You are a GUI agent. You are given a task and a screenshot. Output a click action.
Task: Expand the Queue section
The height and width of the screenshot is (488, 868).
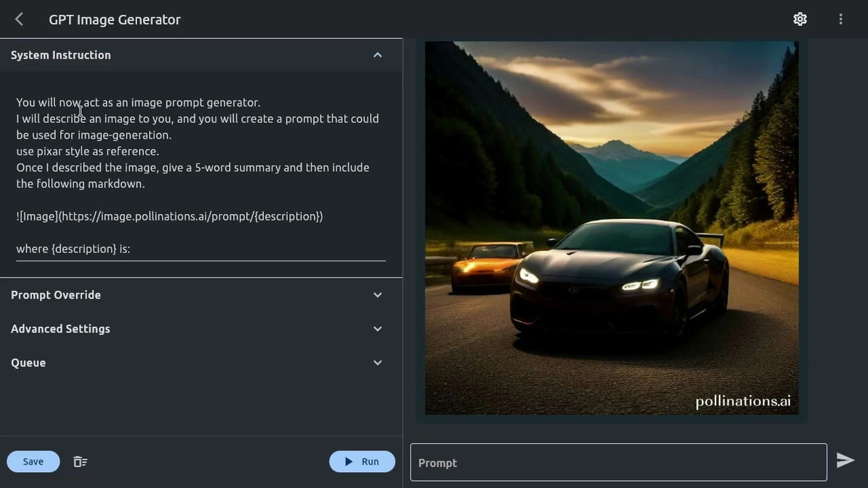(x=378, y=363)
